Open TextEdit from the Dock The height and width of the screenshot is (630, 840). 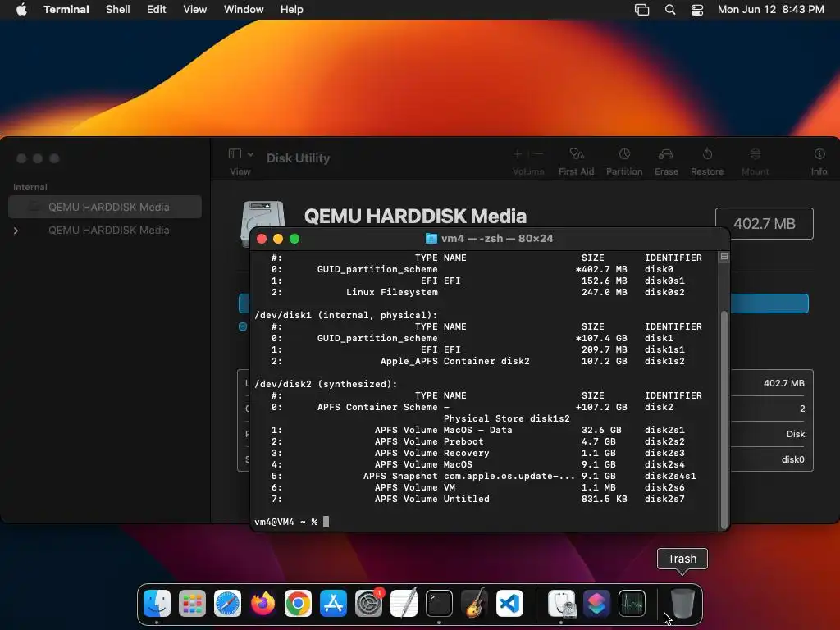pyautogui.click(x=404, y=603)
